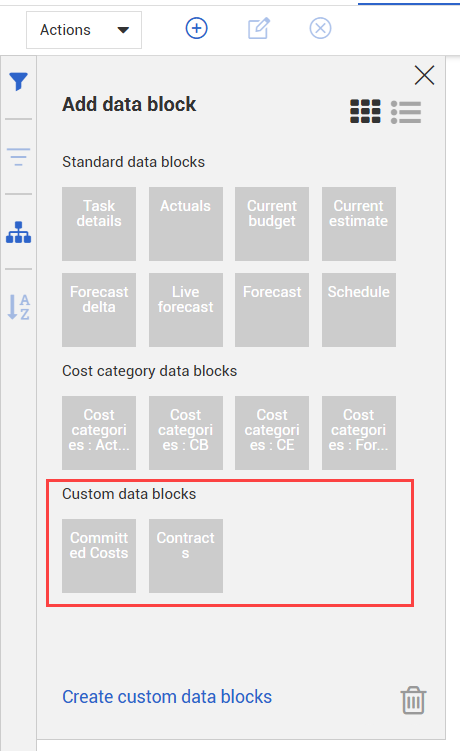Switch to list view

coord(406,112)
